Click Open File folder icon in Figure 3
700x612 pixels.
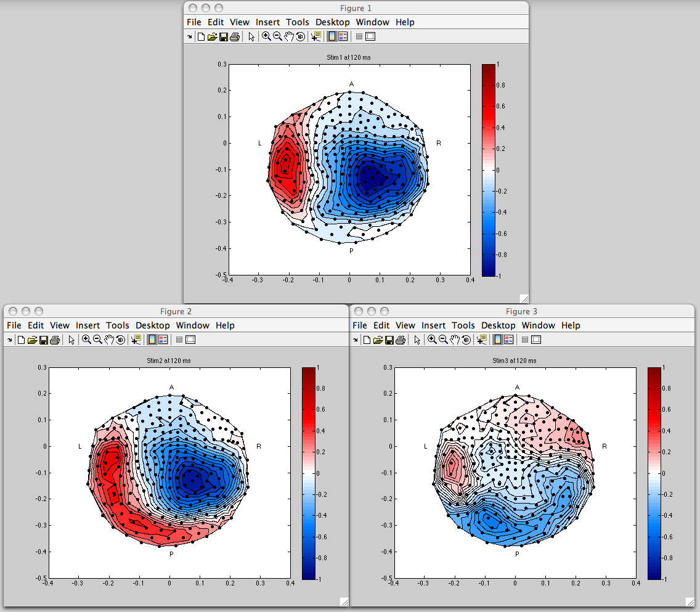(x=377, y=340)
